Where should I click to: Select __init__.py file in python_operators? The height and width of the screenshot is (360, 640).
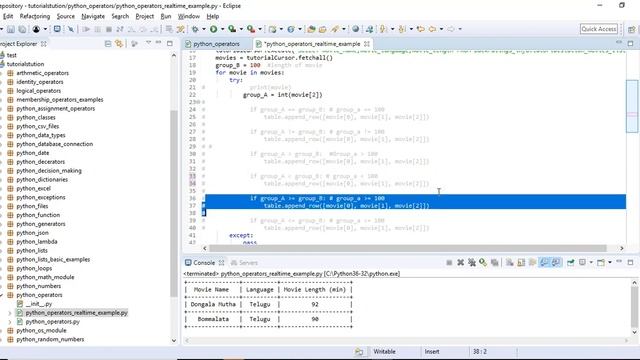click(39, 304)
